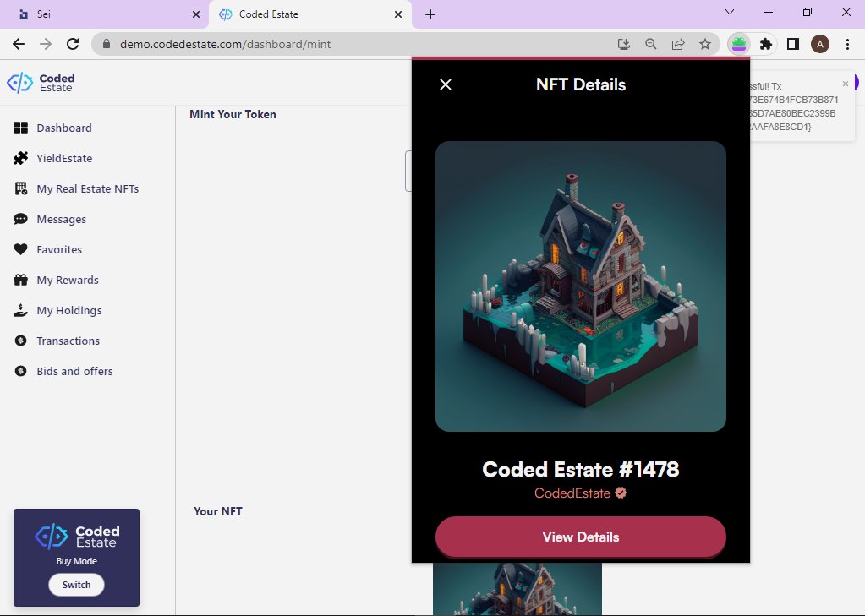
Task: Click the NFT thumbnail under Your NFT
Action: click(517, 588)
